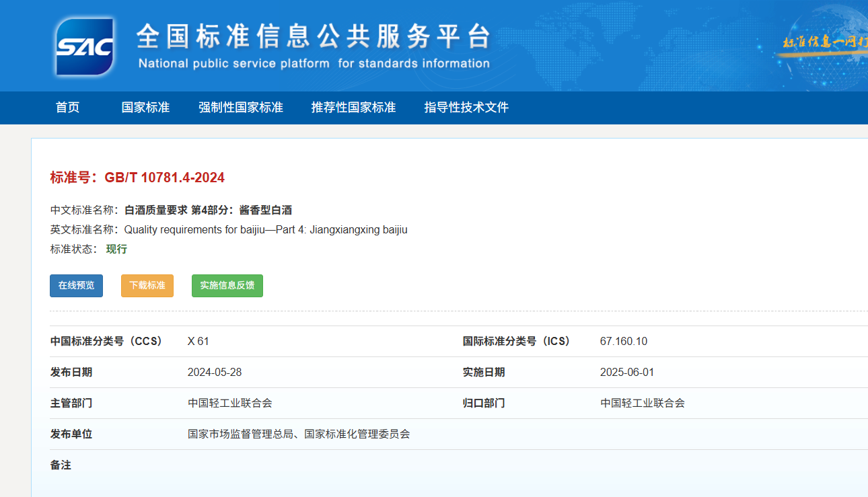
Task: Click the platform title 全国标准信息公共服务平台
Action: [313, 37]
